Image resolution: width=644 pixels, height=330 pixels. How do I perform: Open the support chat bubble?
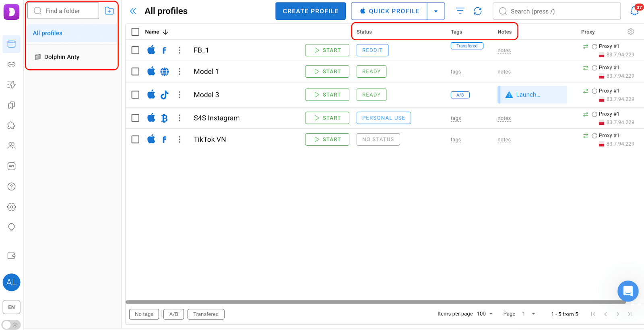(x=627, y=291)
